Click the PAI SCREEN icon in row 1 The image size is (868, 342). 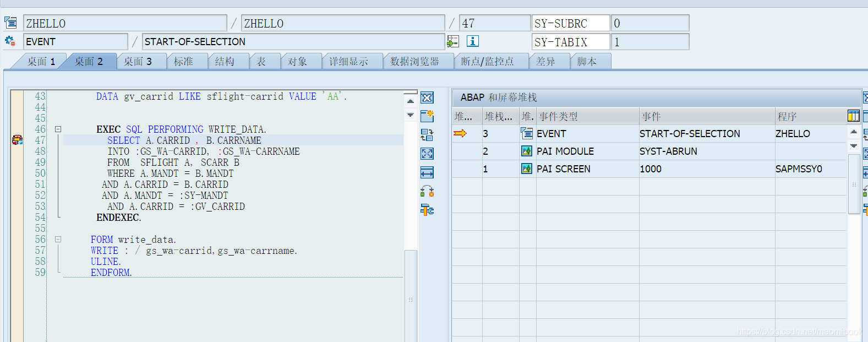pyautogui.click(x=527, y=169)
